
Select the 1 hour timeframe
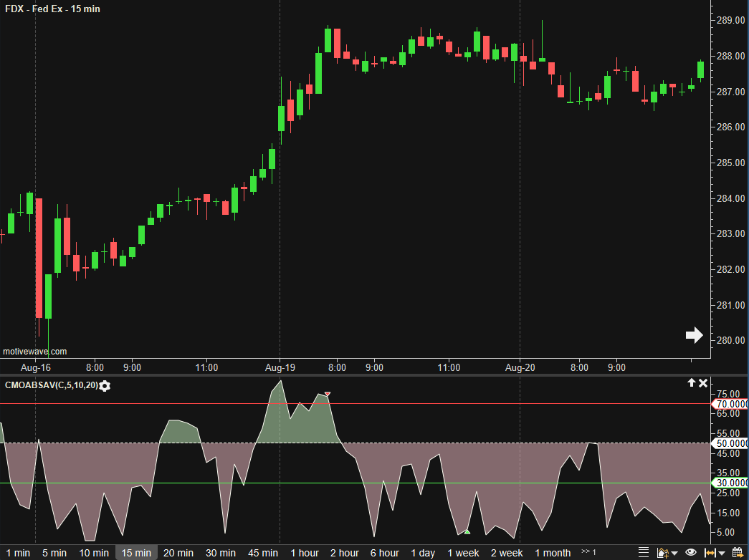click(305, 553)
